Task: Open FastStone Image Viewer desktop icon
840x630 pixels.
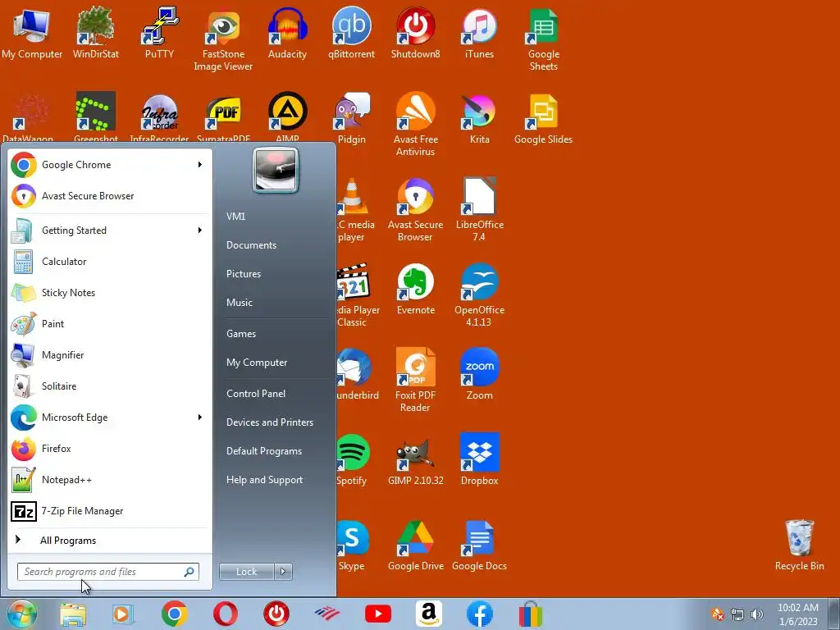Action: click(223, 39)
